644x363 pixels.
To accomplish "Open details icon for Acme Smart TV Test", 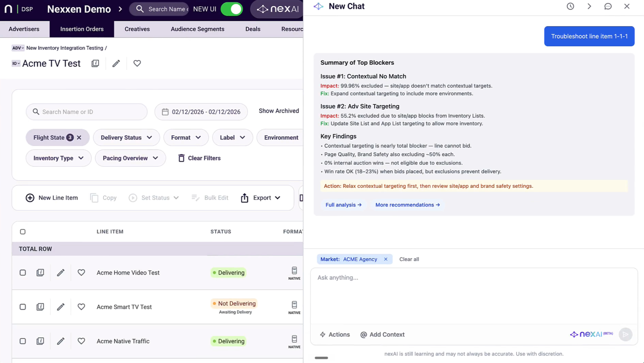I will [40, 307].
